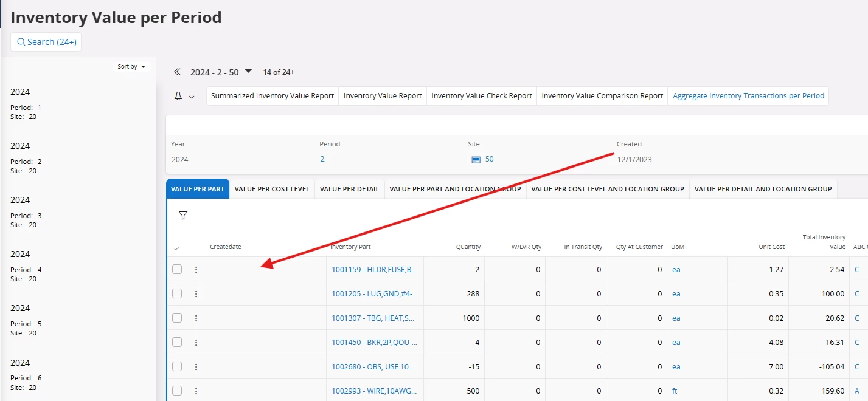Open row menu for 1002993 - WIRE,10AWG

(x=196, y=391)
